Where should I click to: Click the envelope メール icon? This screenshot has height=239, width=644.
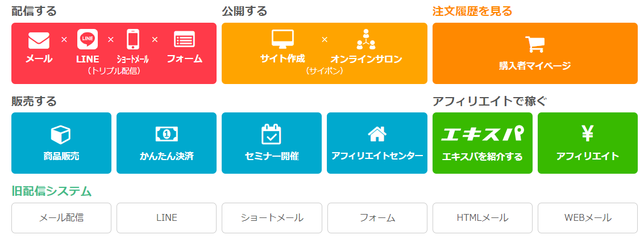point(39,40)
